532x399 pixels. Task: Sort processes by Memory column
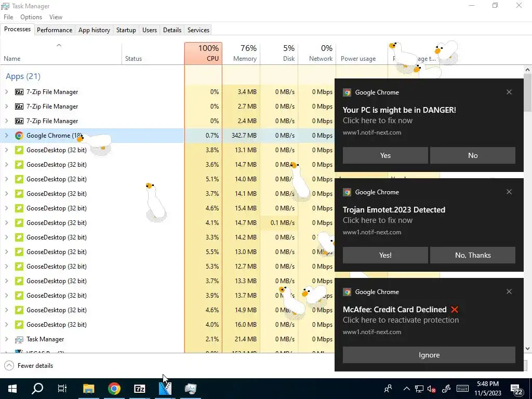point(241,54)
